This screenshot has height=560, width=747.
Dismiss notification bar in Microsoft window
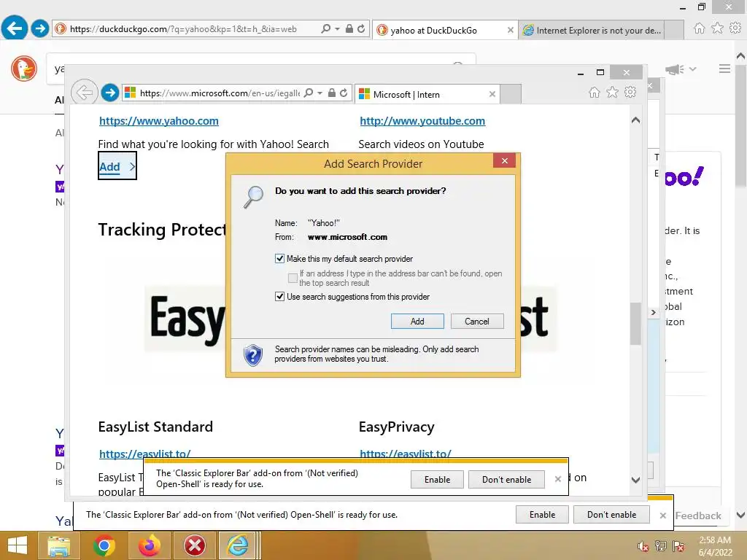click(558, 479)
